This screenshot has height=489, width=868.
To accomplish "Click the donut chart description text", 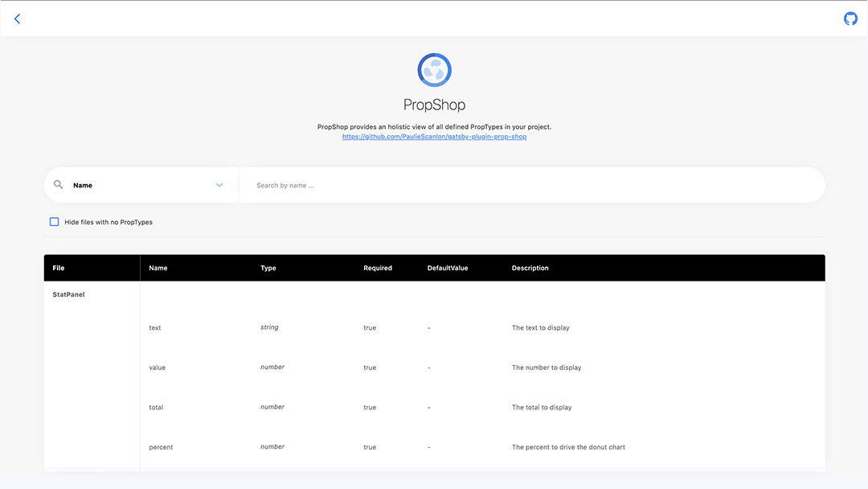I will [568, 447].
